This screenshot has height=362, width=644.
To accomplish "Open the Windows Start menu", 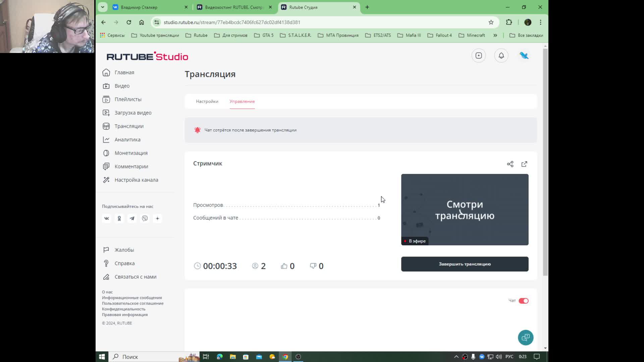I will pos(102,357).
